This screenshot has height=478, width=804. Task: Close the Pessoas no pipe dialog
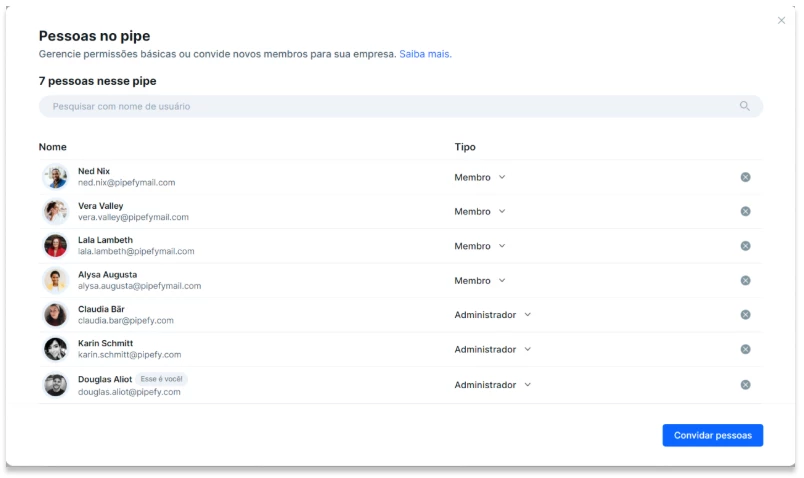click(x=781, y=21)
